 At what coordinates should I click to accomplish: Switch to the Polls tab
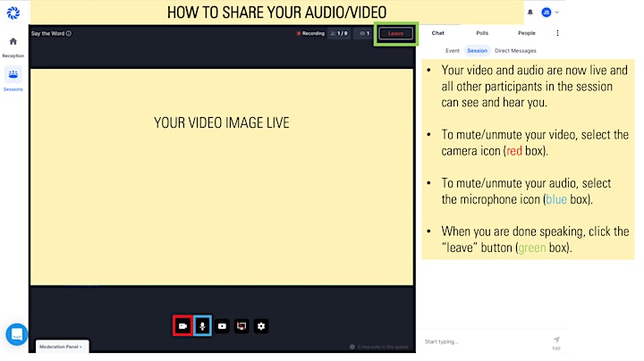click(482, 33)
